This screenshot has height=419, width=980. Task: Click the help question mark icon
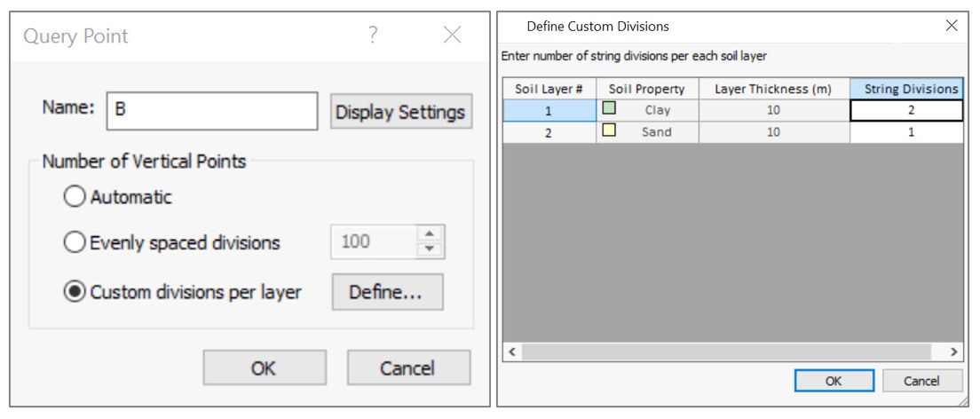click(x=373, y=36)
